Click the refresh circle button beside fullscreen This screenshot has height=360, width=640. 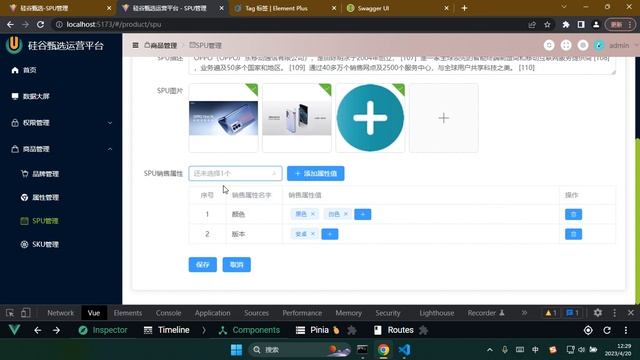click(x=549, y=45)
